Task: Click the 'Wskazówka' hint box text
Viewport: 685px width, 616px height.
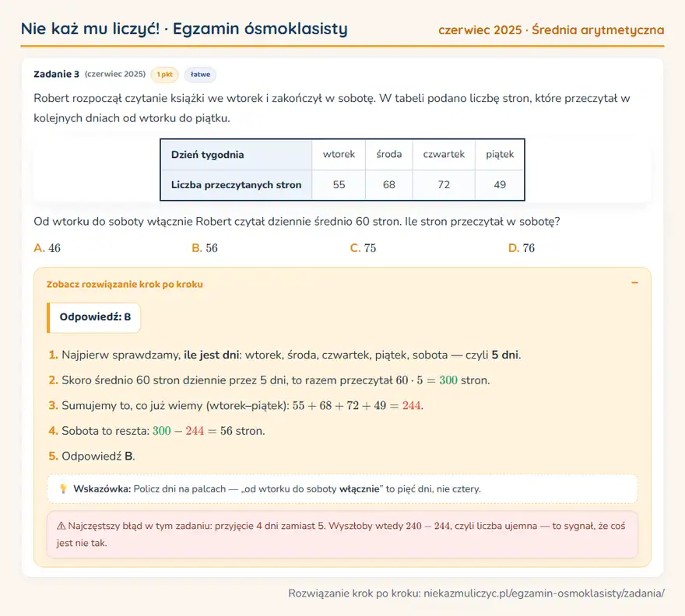Action: 277,489
